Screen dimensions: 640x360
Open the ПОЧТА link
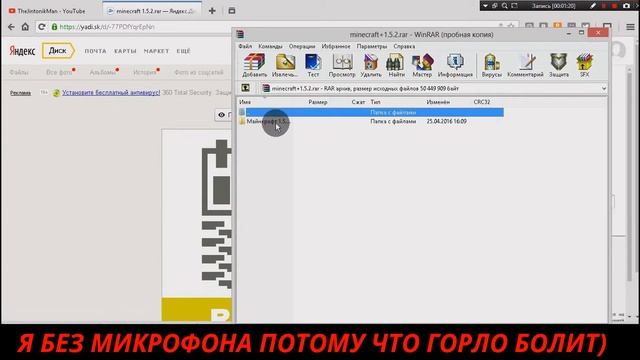pos(96,51)
